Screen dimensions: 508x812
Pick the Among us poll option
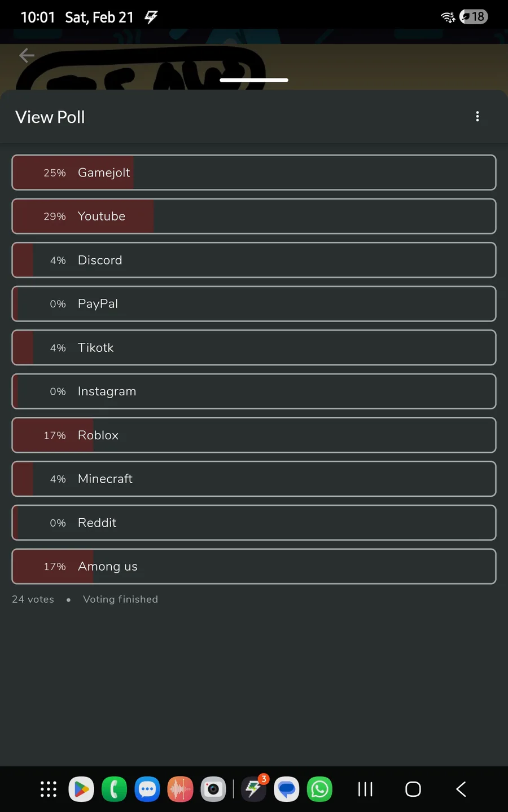[254, 566]
